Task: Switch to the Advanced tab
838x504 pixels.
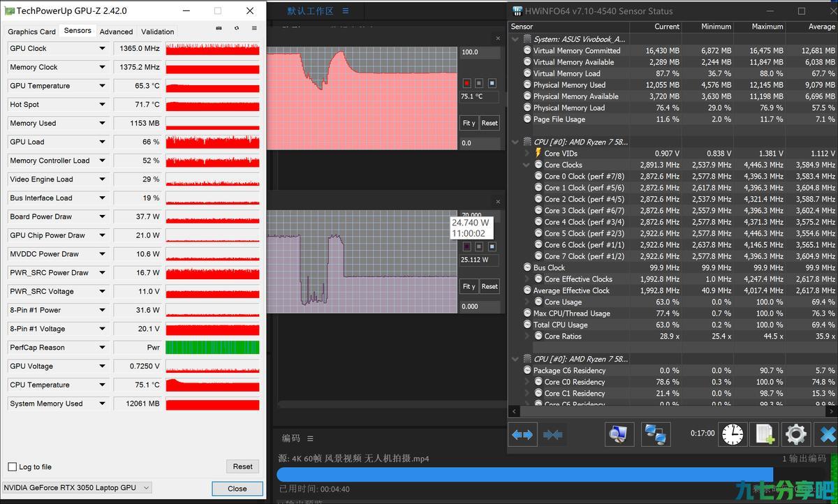Action: [116, 31]
